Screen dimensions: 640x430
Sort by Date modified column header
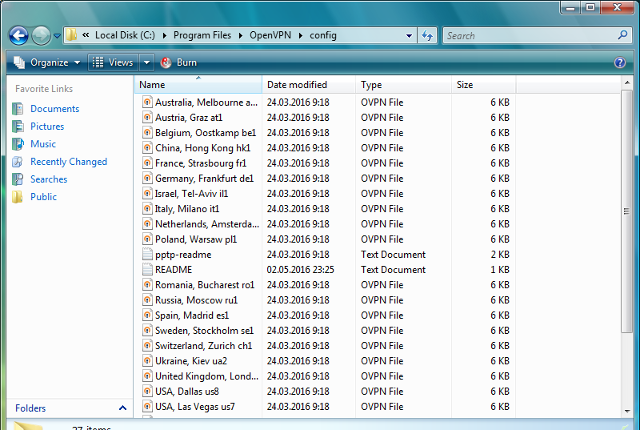coord(309,84)
